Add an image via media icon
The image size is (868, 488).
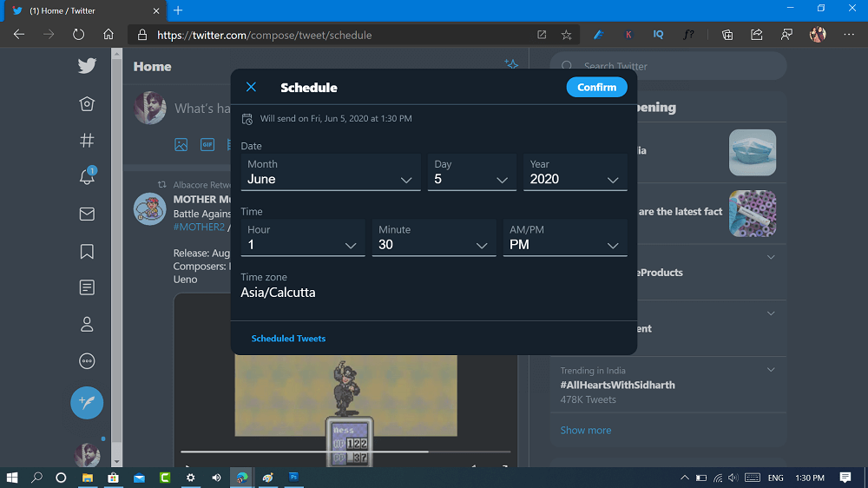pyautogui.click(x=181, y=144)
